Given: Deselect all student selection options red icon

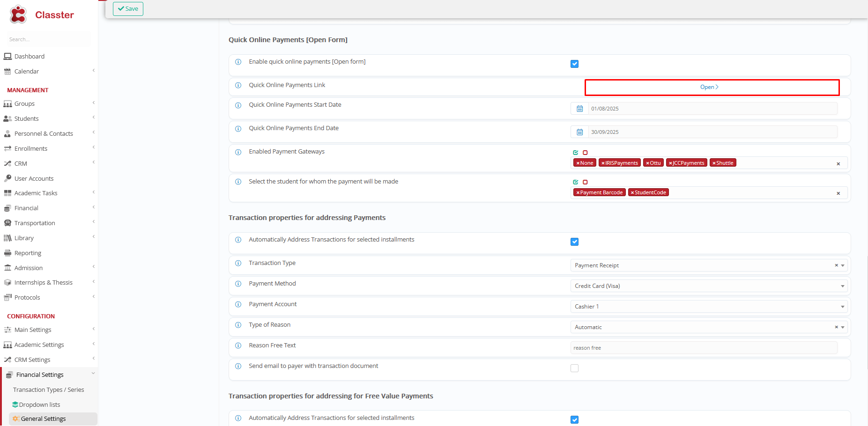Looking at the screenshot, I should coord(585,182).
